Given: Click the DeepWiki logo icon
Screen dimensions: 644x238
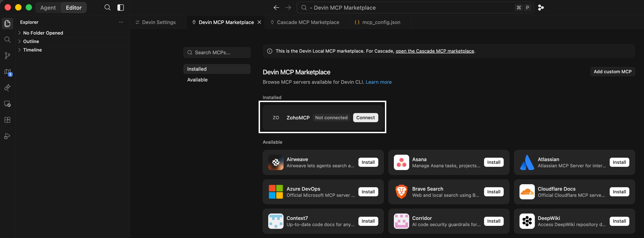Looking at the screenshot, I should tap(527, 221).
